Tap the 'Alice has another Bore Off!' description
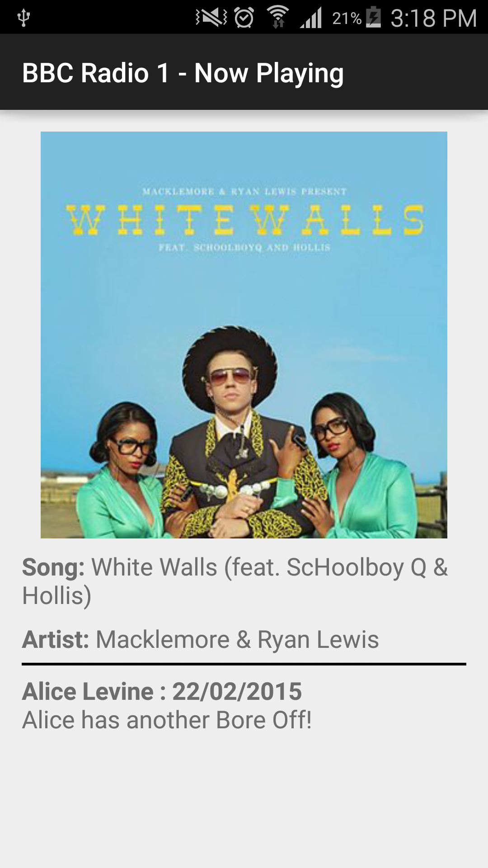Viewport: 488px width, 868px height. [x=167, y=720]
